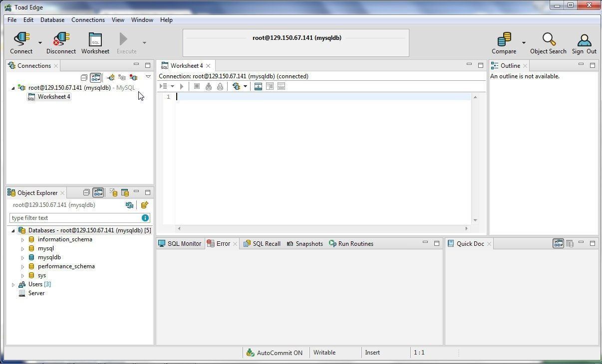602x364 pixels.
Task: Open the View menu
Action: [118, 20]
